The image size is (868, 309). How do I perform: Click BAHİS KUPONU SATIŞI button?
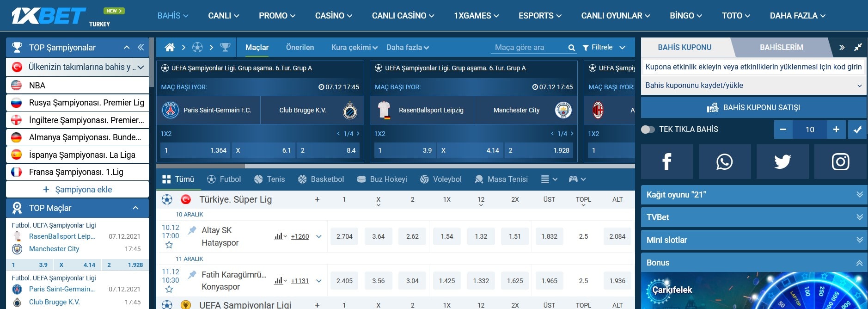tap(754, 107)
